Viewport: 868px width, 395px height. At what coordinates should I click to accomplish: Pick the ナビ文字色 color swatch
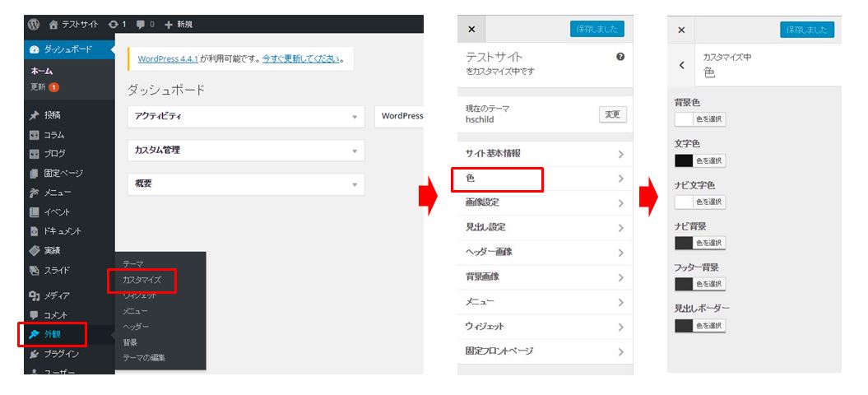click(684, 202)
